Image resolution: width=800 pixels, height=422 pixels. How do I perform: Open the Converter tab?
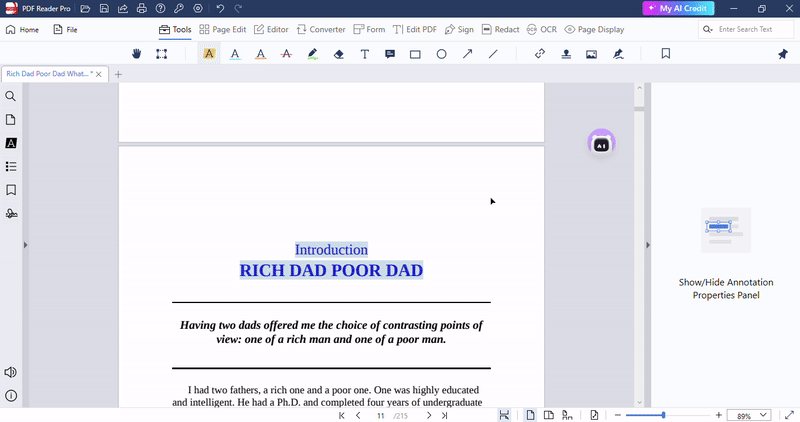[321, 30]
